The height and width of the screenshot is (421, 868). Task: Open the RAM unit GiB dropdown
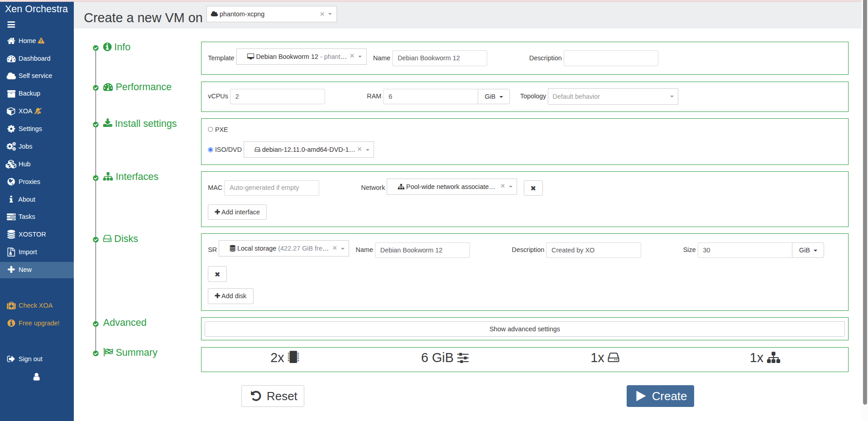pos(494,97)
